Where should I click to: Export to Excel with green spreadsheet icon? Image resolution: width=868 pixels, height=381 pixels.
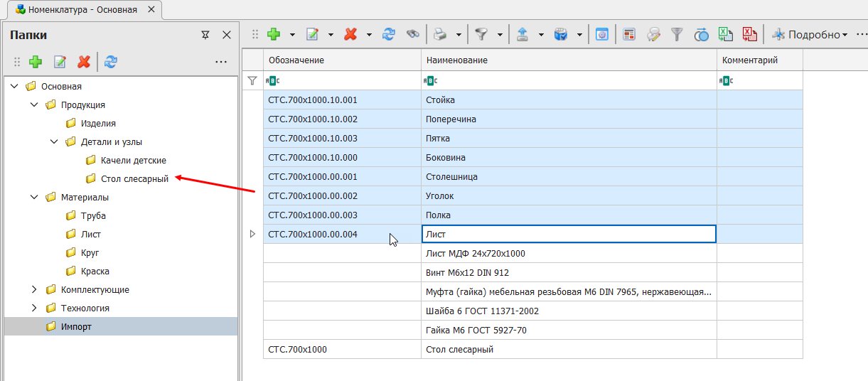[x=725, y=34]
